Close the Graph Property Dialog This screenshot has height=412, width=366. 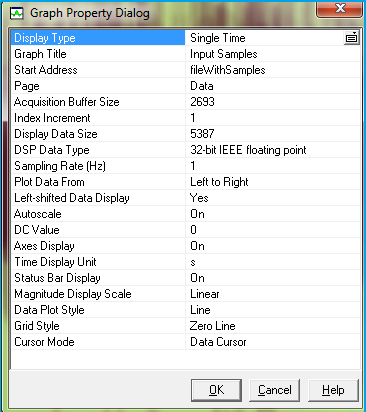[339, 8]
